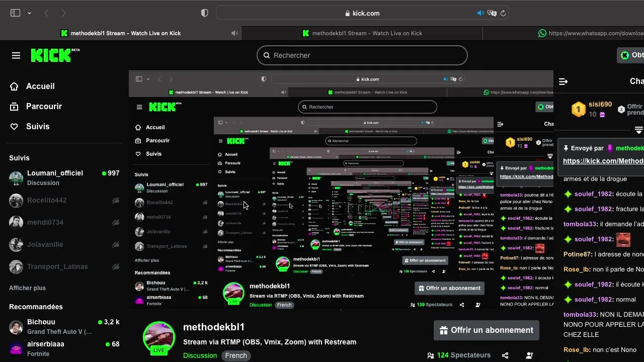The image size is (644, 362).
Task: Collapse the chat panel with the arrow icon
Action: tap(563, 81)
